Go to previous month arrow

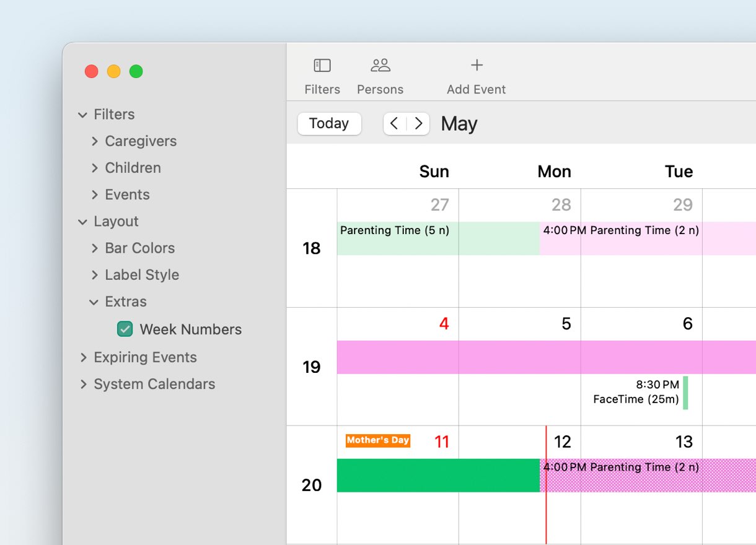coord(395,123)
